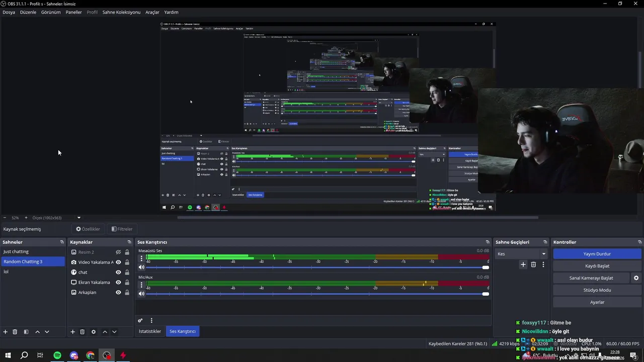Hide Ekran Yakalama source
Screen dimensions: 644x362
tap(118, 283)
